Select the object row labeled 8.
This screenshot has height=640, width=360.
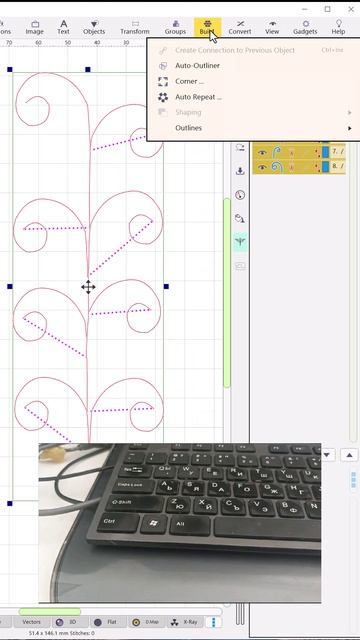299,167
